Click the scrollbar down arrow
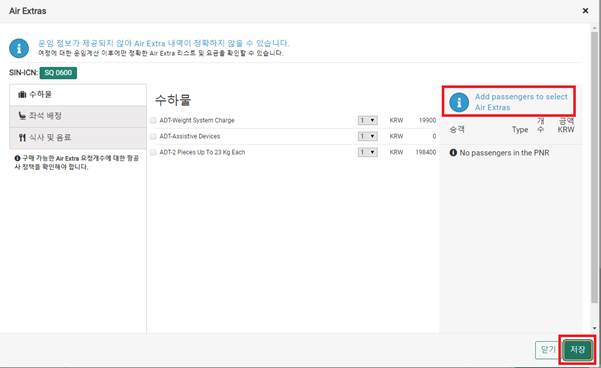Screen dimensions: 601x368 (x=594, y=329)
